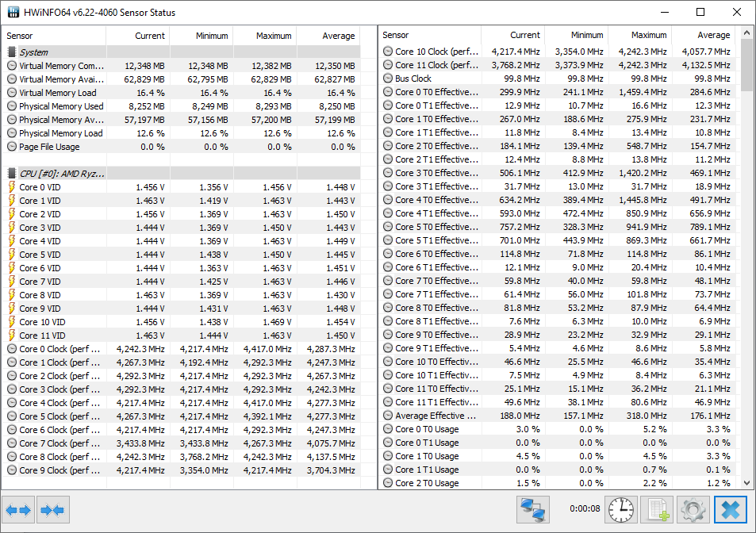756x533 pixels.
Task: Click the 0:00:08 elapsed time display
Action: point(585,508)
